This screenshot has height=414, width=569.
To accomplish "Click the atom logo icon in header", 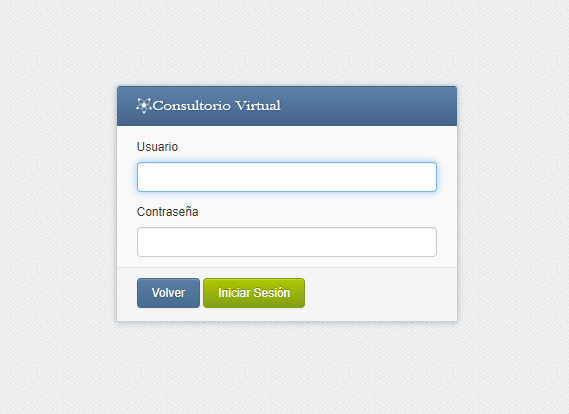I will click(144, 106).
